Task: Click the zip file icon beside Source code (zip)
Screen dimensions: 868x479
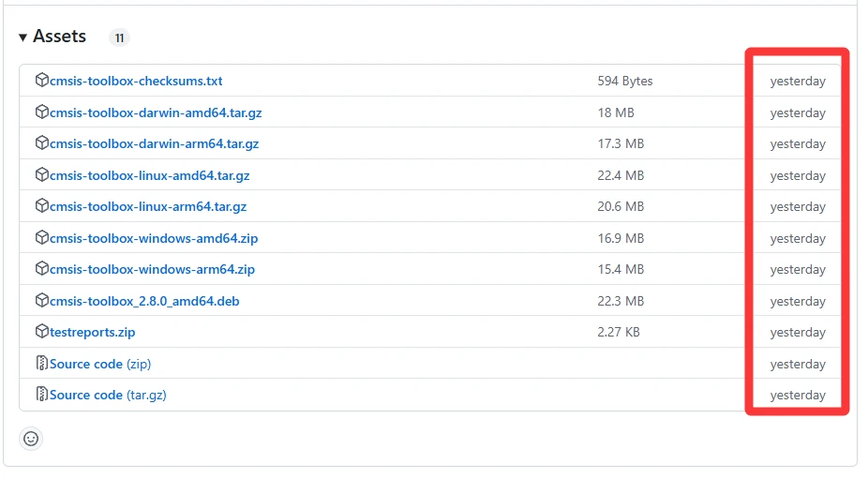Action: tap(41, 364)
